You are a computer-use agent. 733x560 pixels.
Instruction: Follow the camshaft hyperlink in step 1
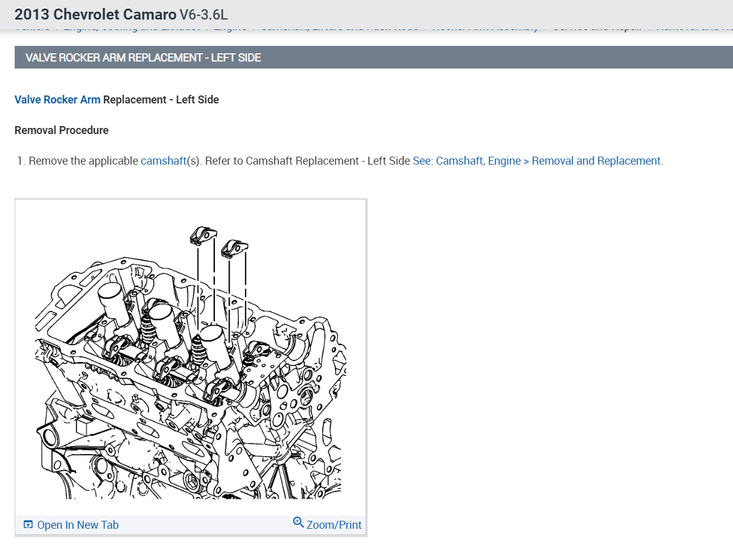[164, 161]
